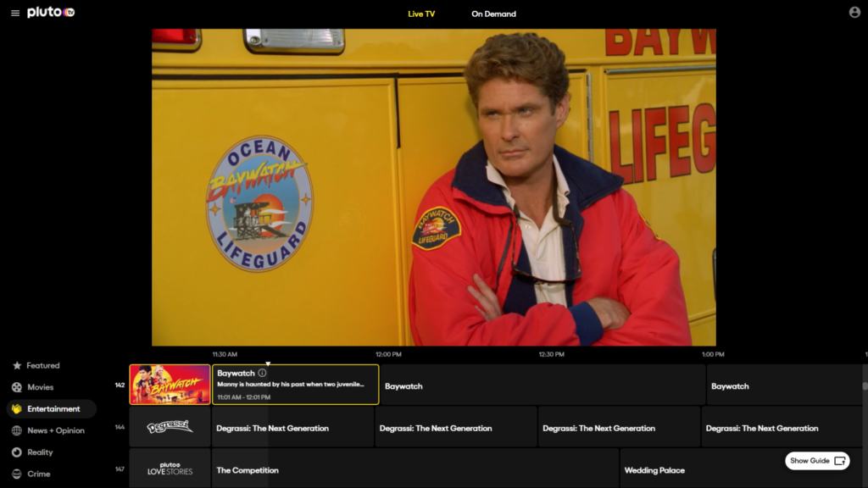This screenshot has width=868, height=488.
Task: Select Pluto Love Stories channel 147 logo
Action: [170, 469]
